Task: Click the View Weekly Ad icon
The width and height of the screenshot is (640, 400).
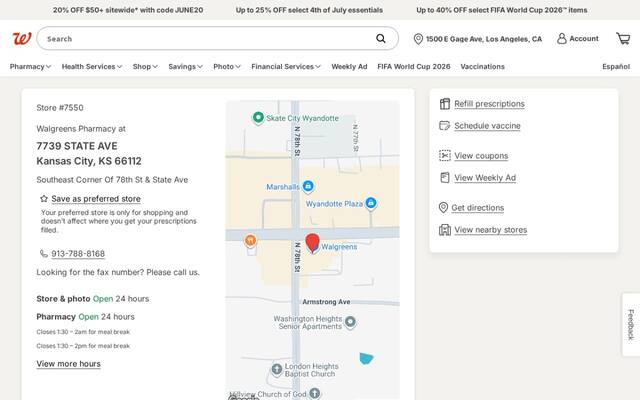Action: click(445, 178)
